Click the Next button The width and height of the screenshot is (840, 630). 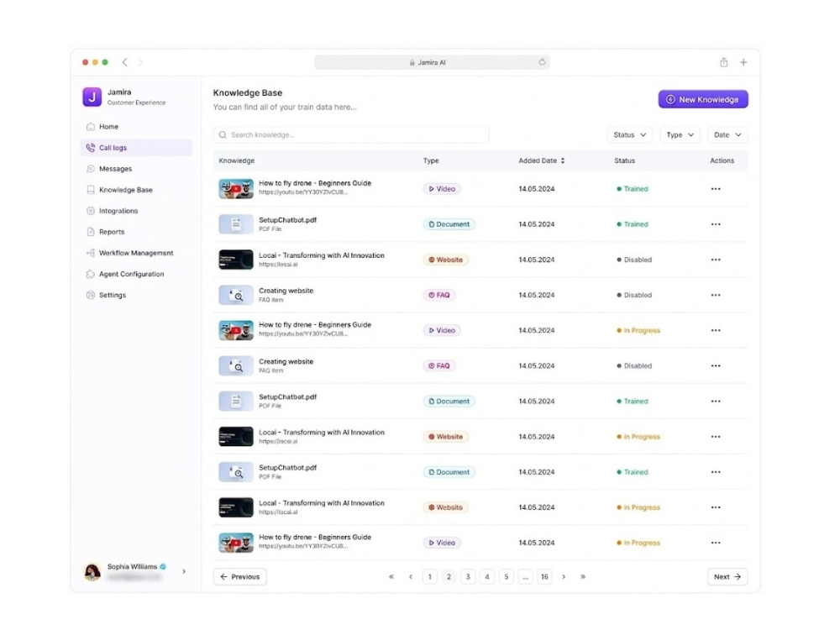click(x=727, y=577)
